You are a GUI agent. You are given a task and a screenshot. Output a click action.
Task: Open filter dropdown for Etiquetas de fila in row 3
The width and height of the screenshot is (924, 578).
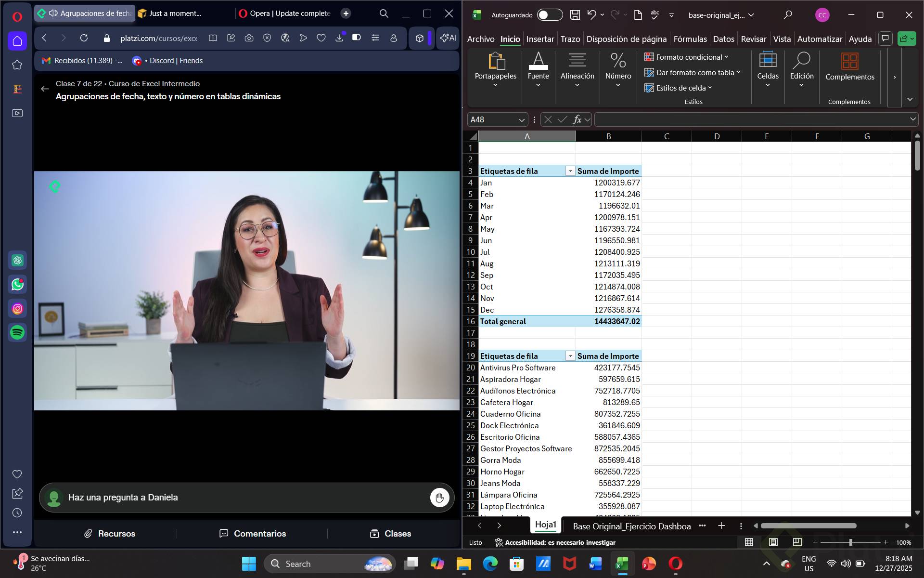(570, 171)
